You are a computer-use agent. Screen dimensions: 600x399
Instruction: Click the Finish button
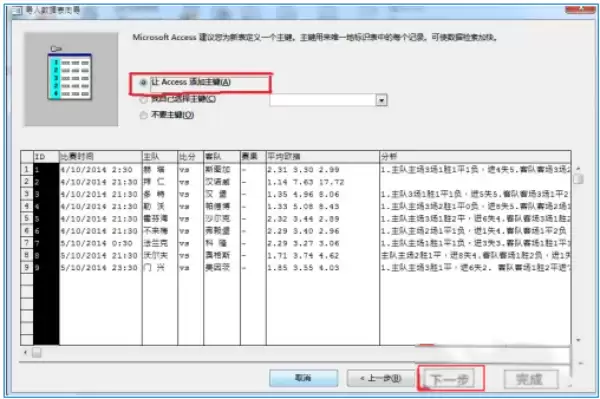(530, 379)
